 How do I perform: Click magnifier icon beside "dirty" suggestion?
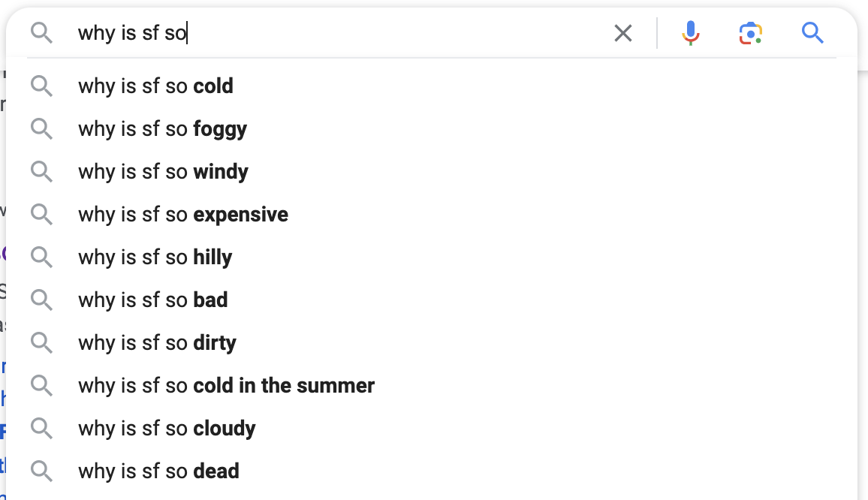(42, 343)
